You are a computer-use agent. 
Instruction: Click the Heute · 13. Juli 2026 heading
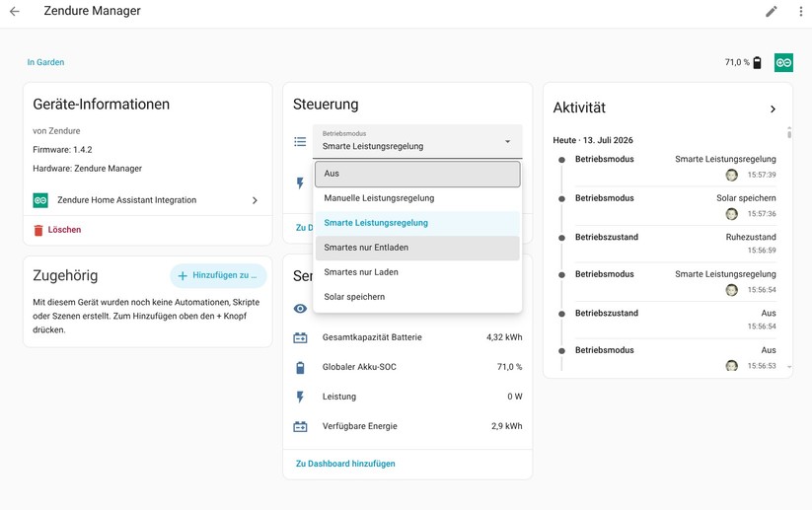(592, 140)
